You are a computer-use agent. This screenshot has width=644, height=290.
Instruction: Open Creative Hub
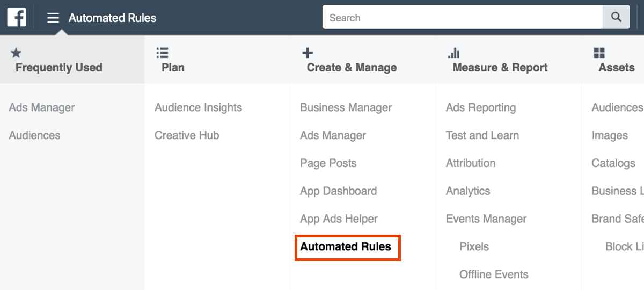point(187,135)
